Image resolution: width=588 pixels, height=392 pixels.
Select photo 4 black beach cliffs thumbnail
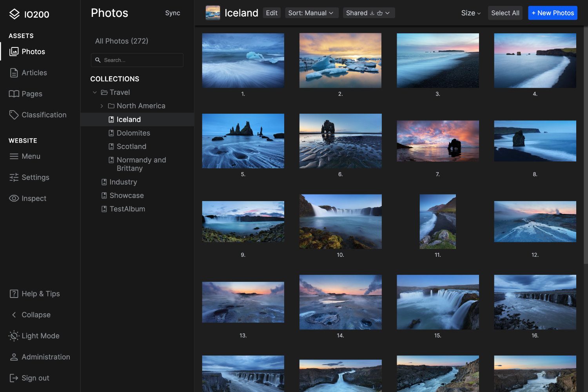pyautogui.click(x=535, y=60)
